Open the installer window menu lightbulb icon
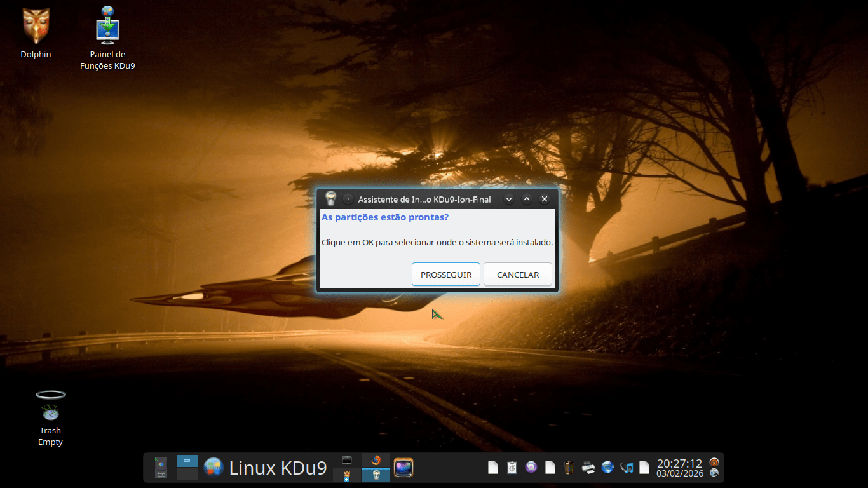The height and width of the screenshot is (488, 868). click(x=330, y=199)
